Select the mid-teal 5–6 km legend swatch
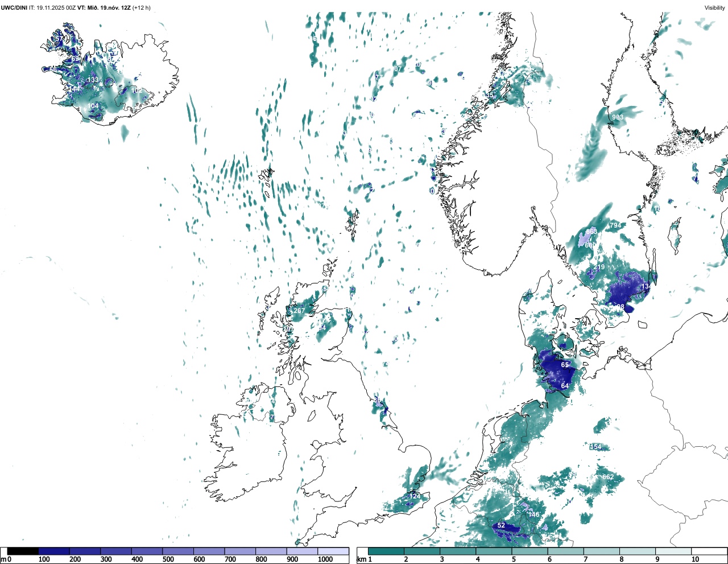The height and width of the screenshot is (564, 728). pyautogui.click(x=530, y=551)
